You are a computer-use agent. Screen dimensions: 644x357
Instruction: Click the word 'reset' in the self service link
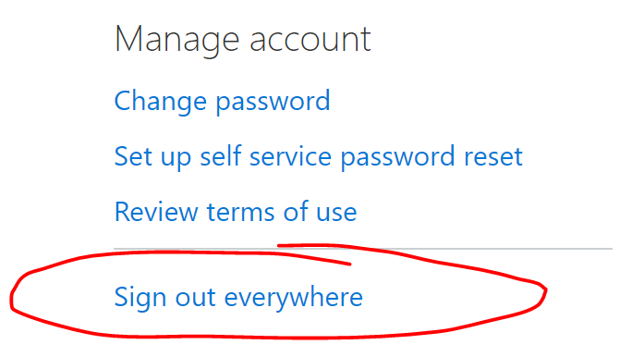pos(492,156)
